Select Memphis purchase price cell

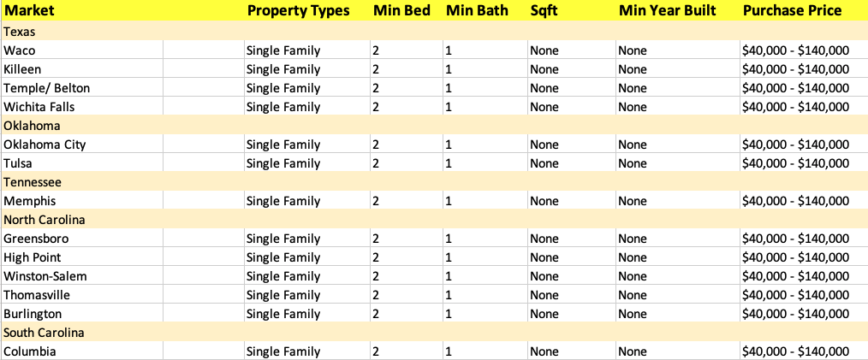pos(804,201)
